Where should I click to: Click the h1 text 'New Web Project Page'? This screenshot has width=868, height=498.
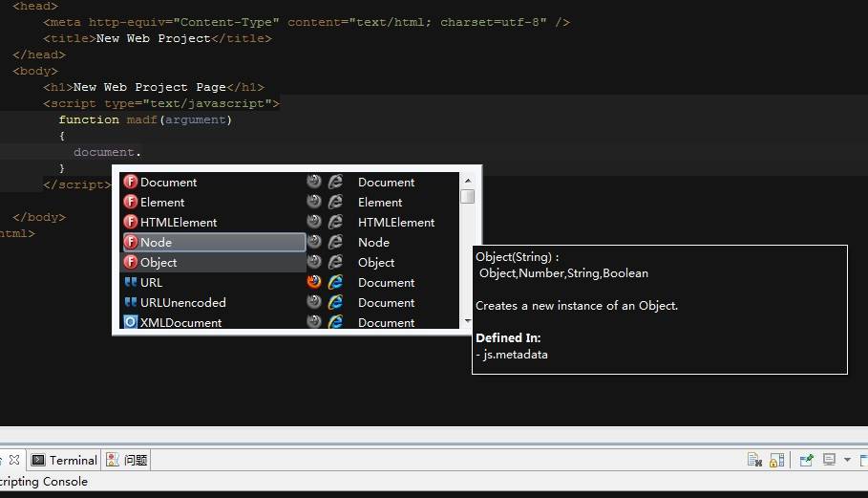150,87
